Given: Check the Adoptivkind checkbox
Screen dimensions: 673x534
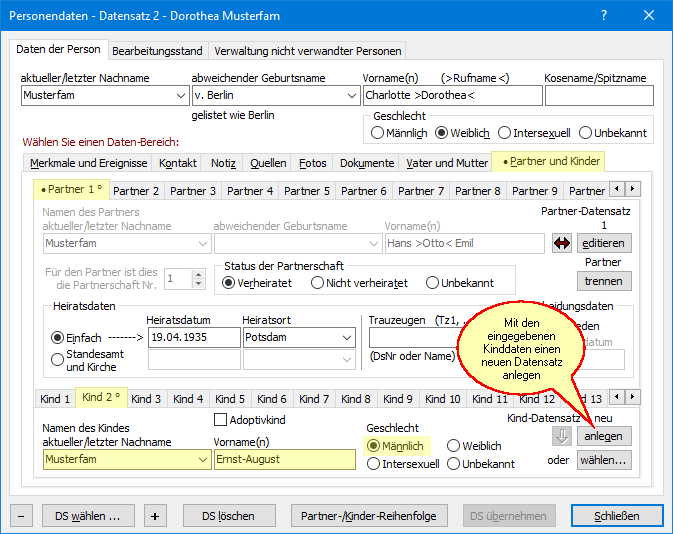Looking at the screenshot, I should (222, 419).
